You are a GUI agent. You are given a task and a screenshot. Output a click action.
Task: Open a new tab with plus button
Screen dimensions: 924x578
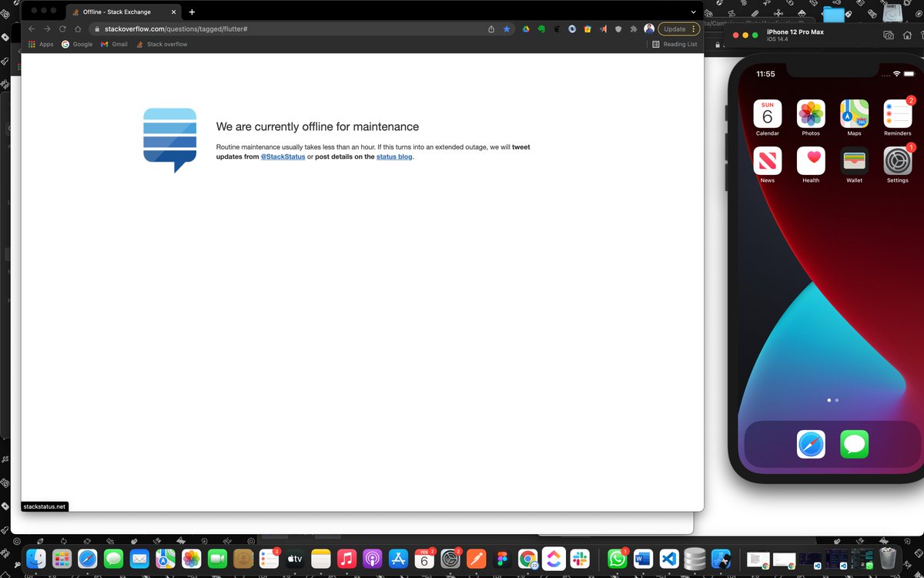click(x=192, y=12)
